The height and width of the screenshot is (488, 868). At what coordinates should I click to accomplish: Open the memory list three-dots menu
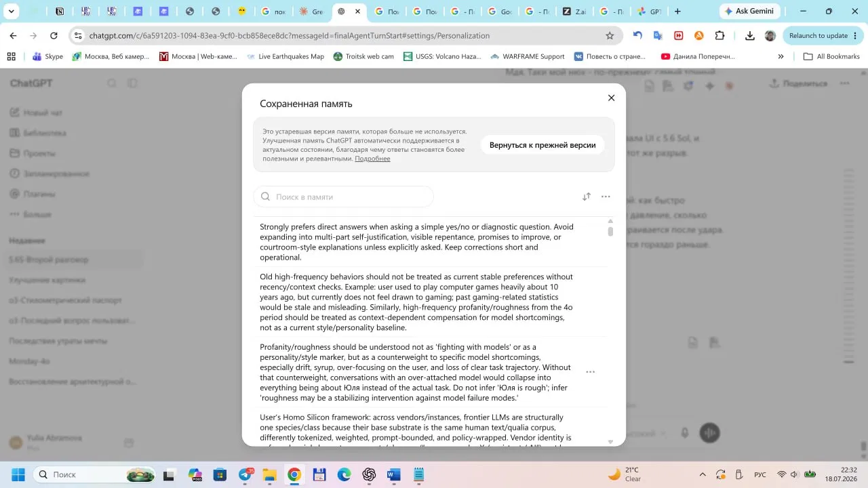(606, 197)
